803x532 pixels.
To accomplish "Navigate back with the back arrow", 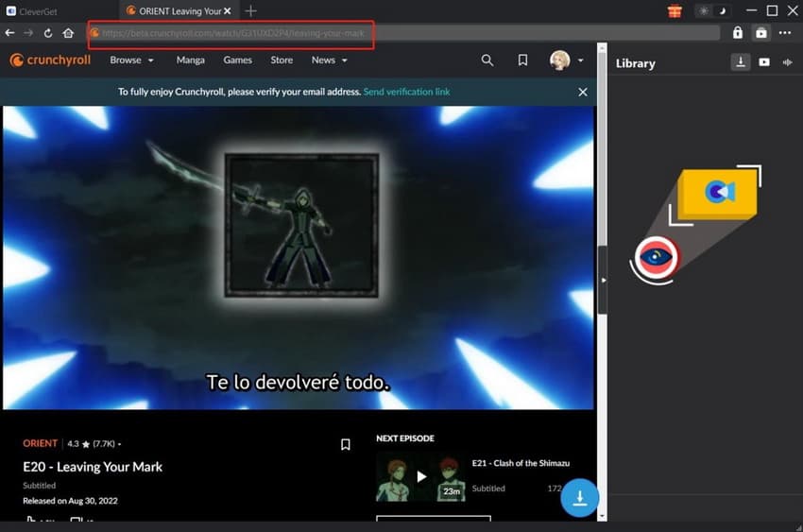I will [x=9, y=33].
